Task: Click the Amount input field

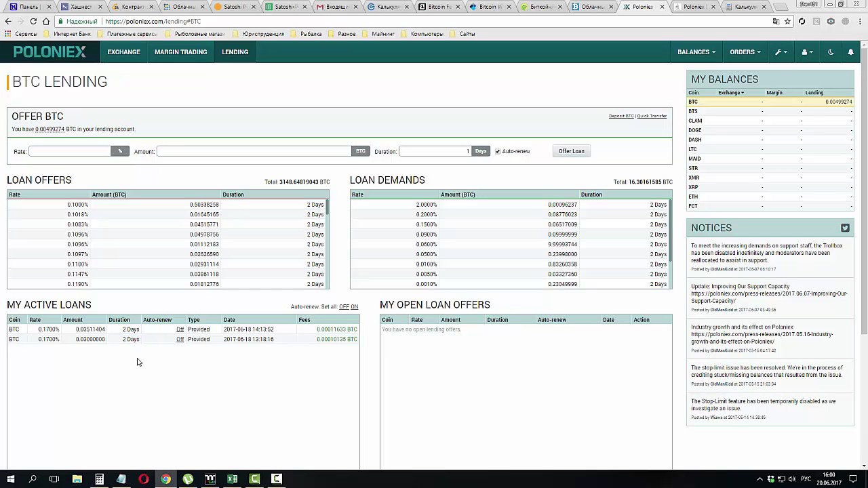Action: pos(254,151)
